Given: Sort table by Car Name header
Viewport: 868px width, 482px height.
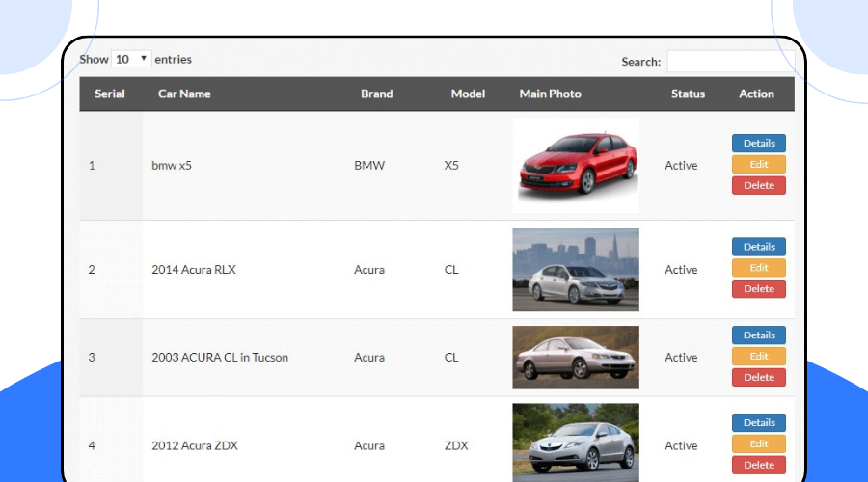Looking at the screenshot, I should (x=184, y=94).
